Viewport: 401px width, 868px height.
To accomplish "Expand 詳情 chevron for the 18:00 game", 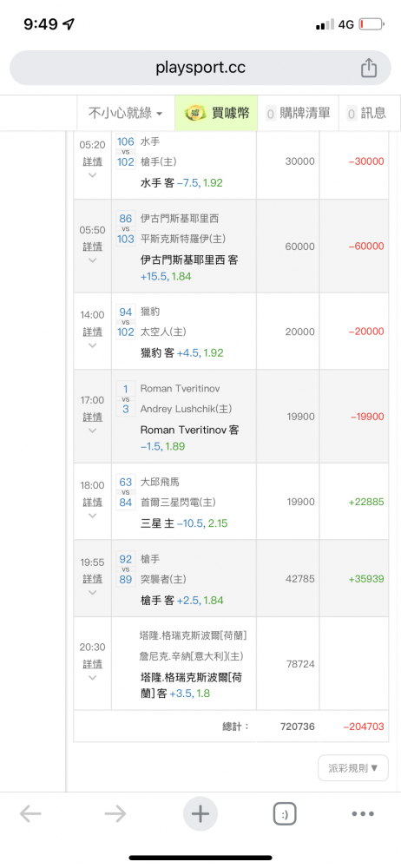I will pos(93,516).
